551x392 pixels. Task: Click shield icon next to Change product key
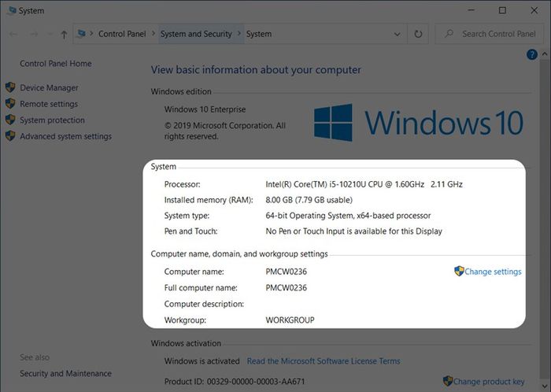448,381
